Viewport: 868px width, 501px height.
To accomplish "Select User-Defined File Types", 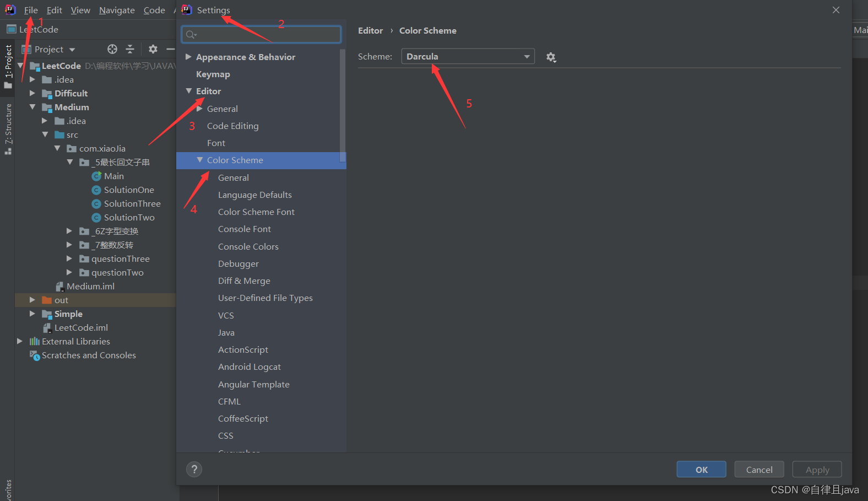I will coord(265,298).
